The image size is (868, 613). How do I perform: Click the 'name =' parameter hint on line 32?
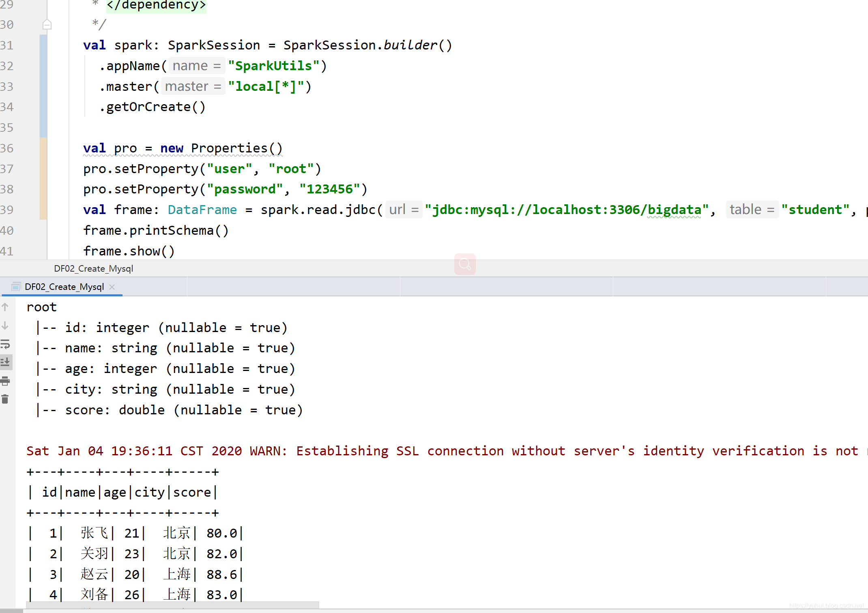click(x=197, y=66)
